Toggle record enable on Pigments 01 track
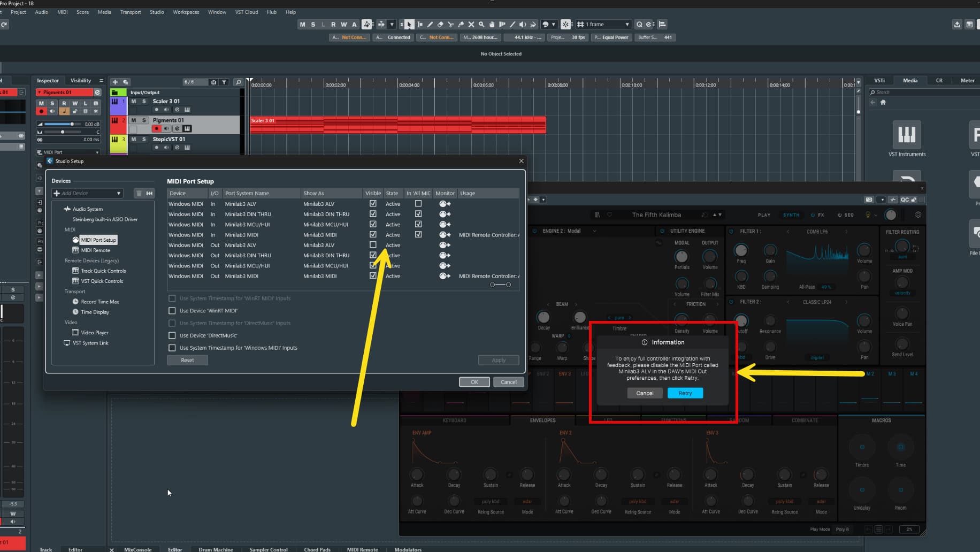 [x=156, y=128]
